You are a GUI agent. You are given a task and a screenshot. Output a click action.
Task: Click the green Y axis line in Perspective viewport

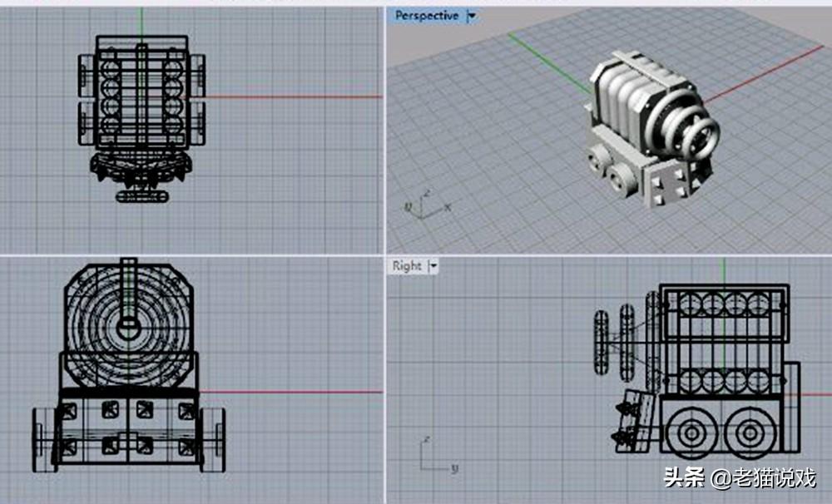coord(548,64)
